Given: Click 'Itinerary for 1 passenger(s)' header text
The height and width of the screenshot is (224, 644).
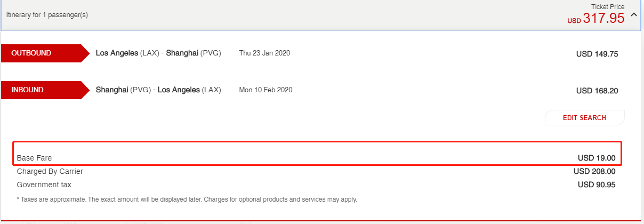Looking at the screenshot, I should [47, 15].
